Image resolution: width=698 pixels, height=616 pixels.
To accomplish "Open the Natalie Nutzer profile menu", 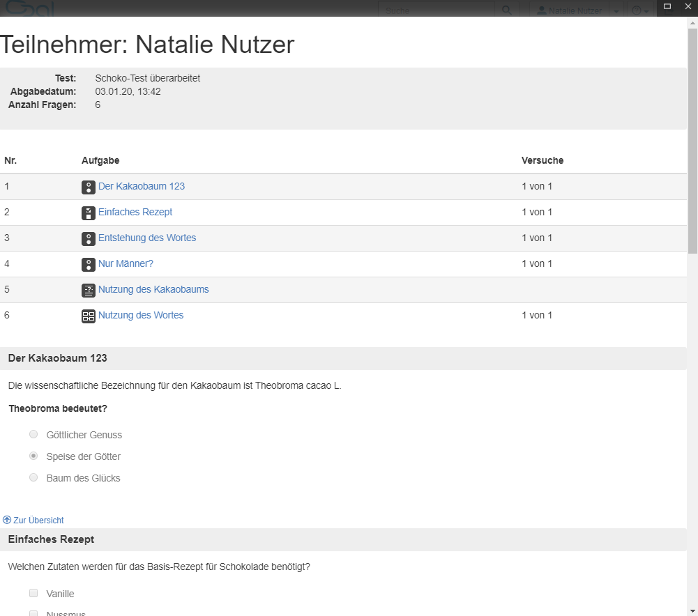I will (569, 10).
